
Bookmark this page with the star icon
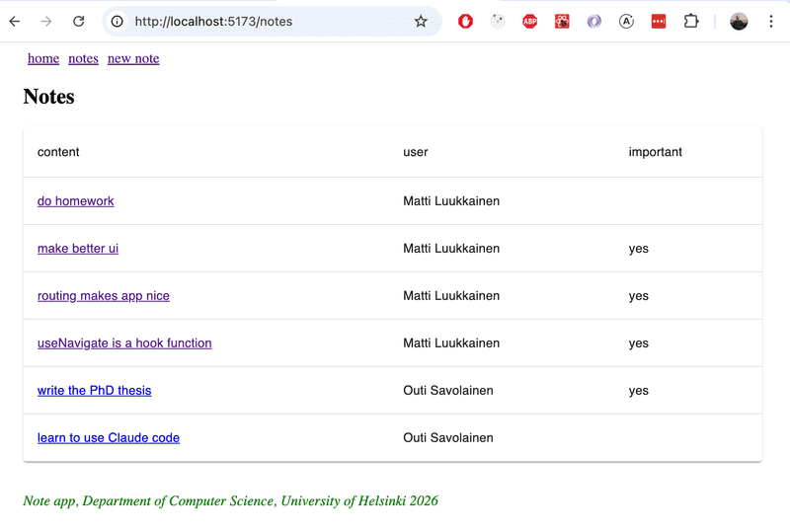point(421,21)
